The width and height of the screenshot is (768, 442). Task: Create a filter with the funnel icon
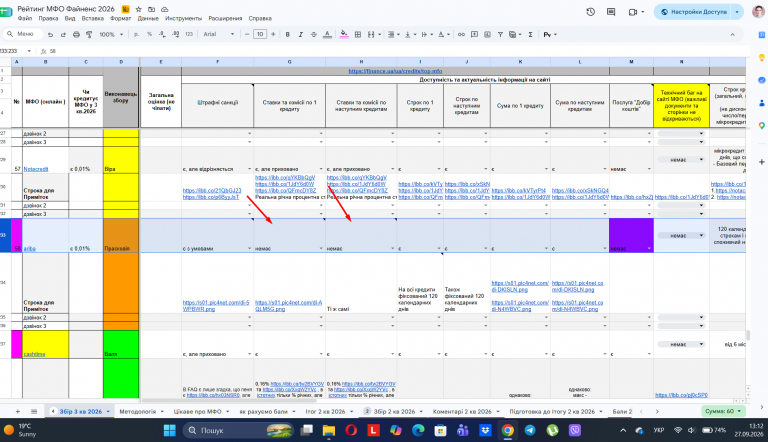pos(500,34)
